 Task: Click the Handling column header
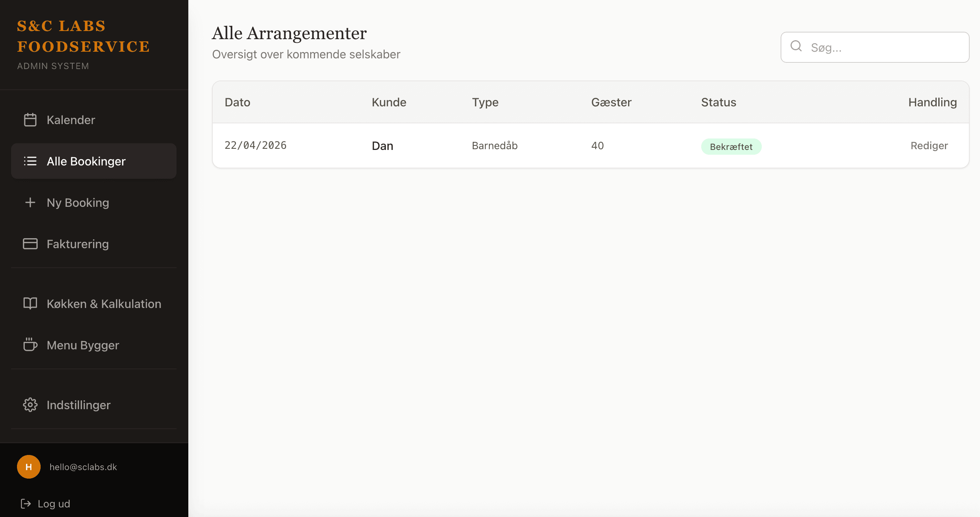pos(932,102)
